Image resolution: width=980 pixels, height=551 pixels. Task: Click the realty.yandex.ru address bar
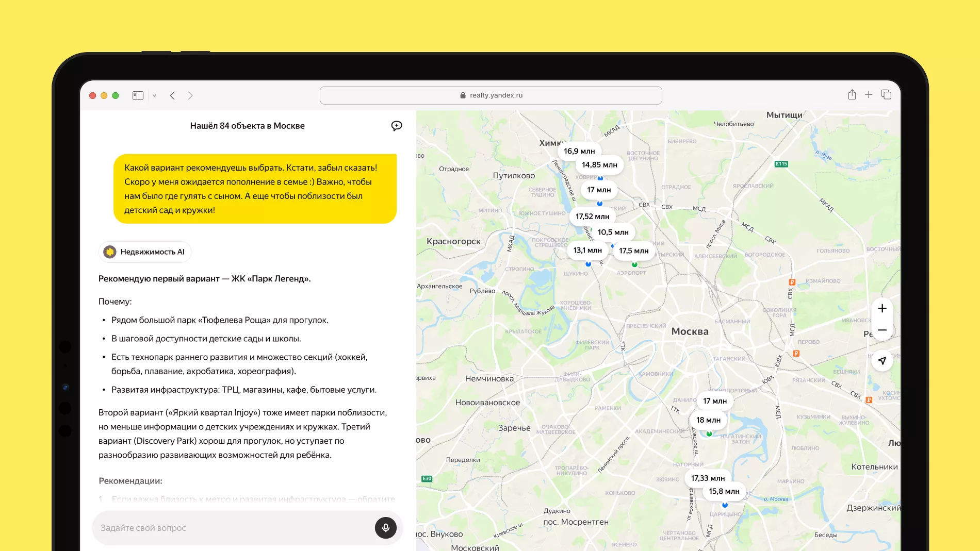tap(491, 95)
